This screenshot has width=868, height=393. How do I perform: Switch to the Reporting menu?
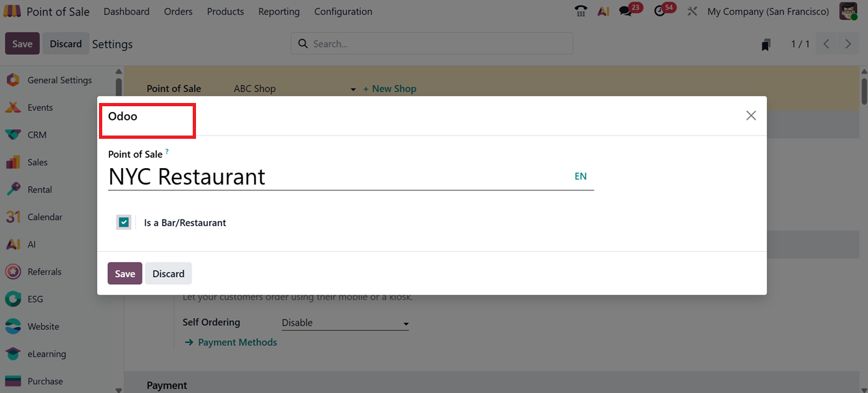point(279,11)
